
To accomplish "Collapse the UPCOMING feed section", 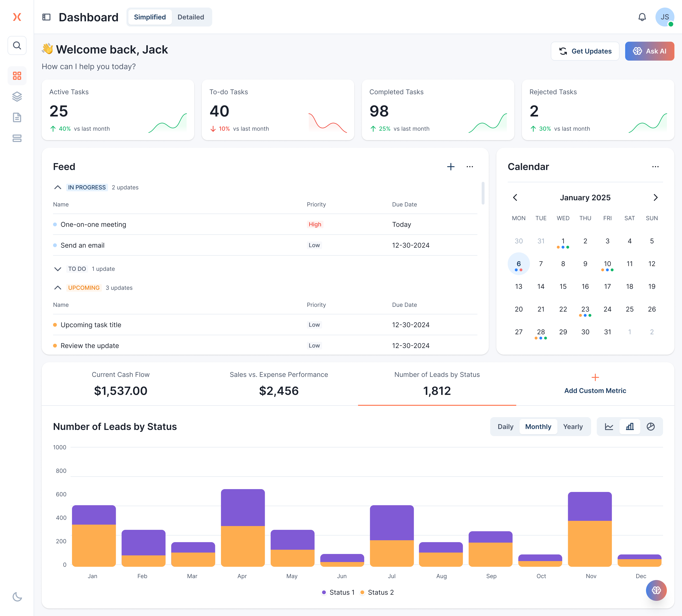I will (58, 288).
